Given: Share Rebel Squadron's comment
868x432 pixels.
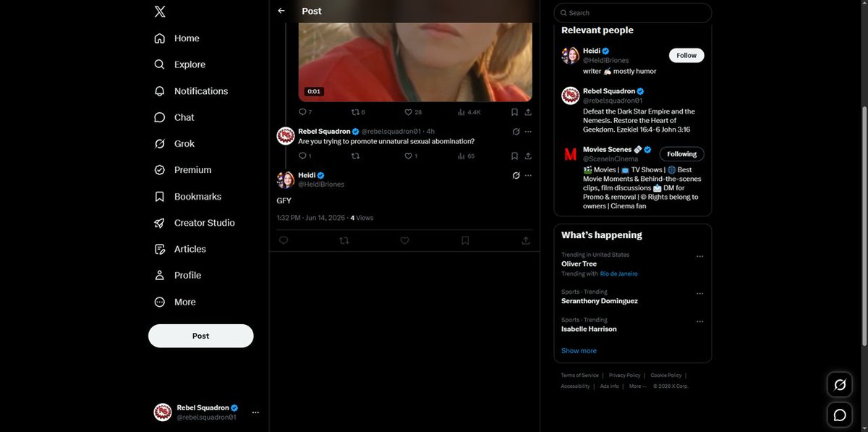Looking at the screenshot, I should pyautogui.click(x=528, y=156).
